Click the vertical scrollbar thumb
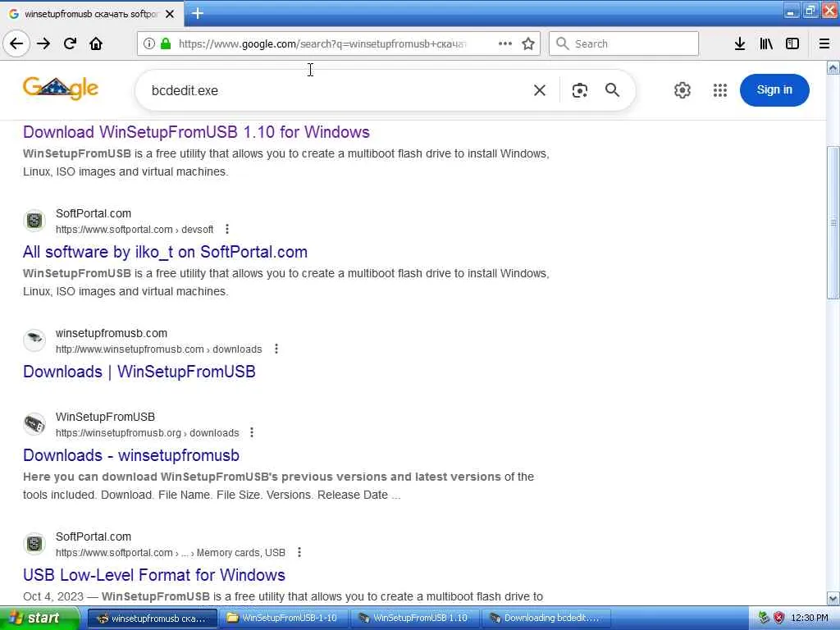Viewport: 840px width, 630px height. (x=833, y=222)
